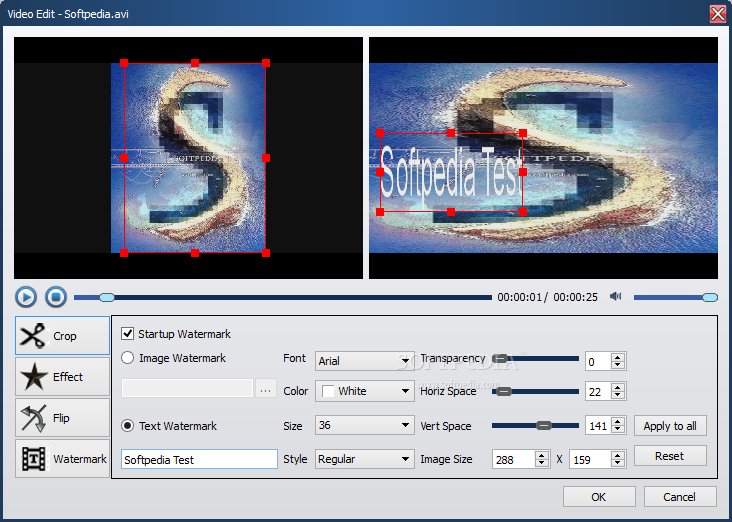Click the Transparency slider handle
Viewport: 732px width, 522px height.
click(500, 359)
